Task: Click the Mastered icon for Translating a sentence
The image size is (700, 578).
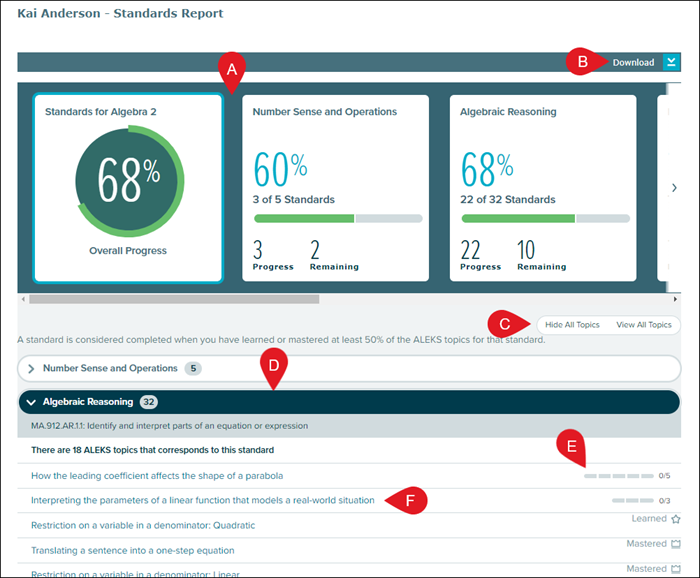Action: (x=676, y=544)
